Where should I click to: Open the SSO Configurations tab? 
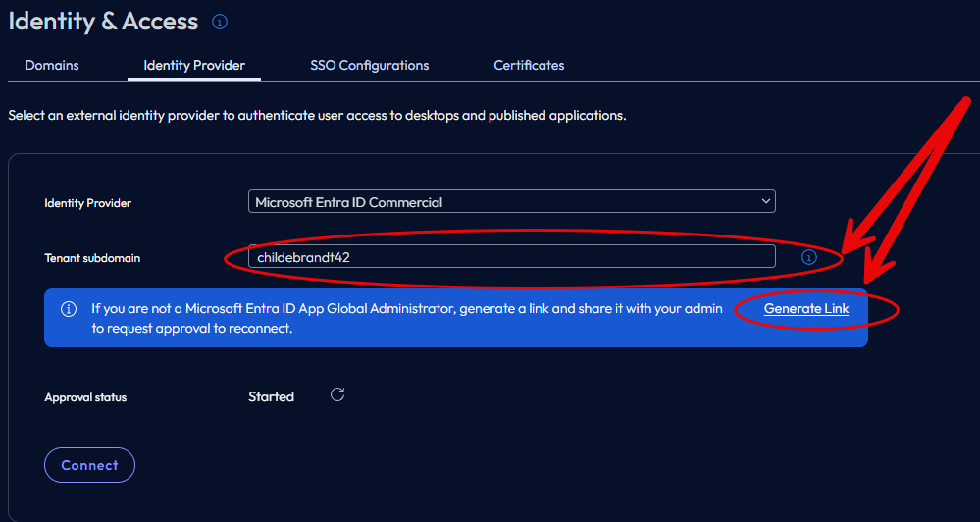tap(369, 66)
